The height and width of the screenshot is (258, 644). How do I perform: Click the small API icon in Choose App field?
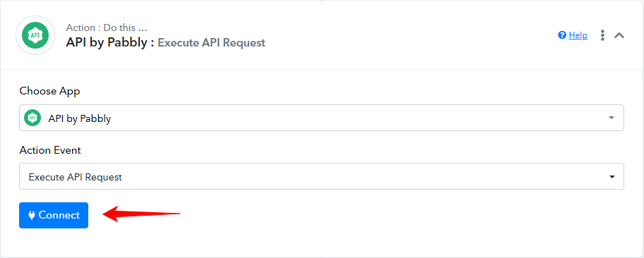pyautogui.click(x=33, y=118)
